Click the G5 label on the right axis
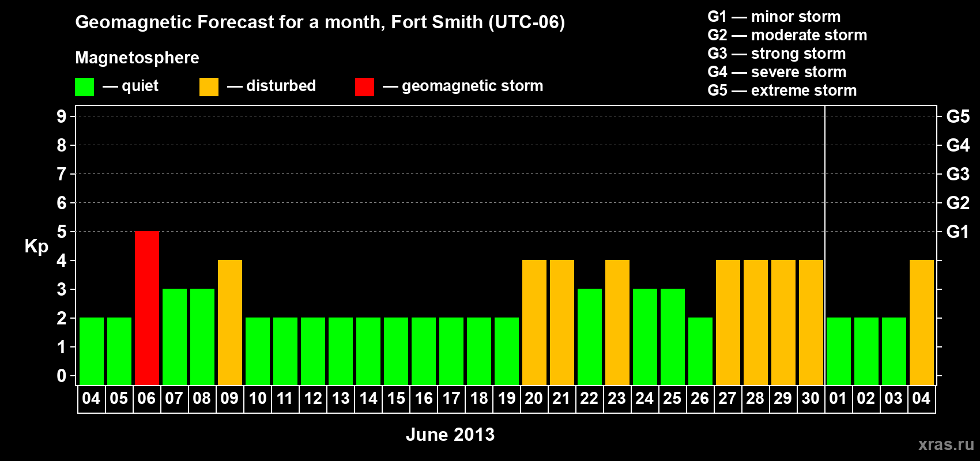 958,116
